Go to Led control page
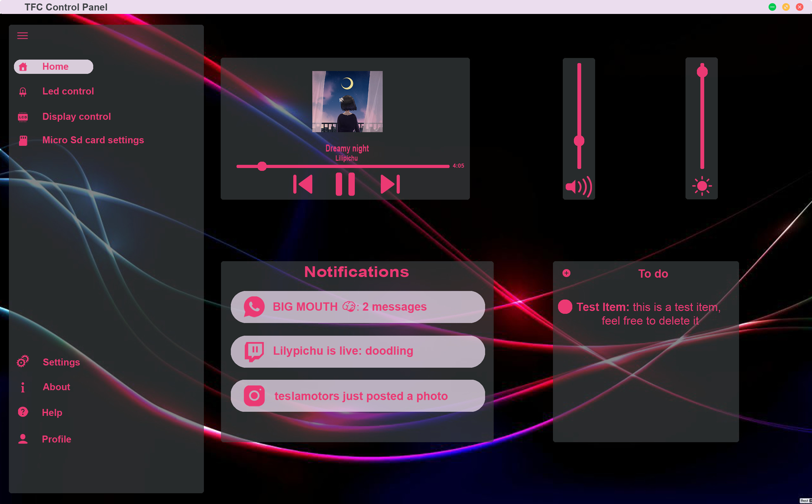 click(68, 91)
